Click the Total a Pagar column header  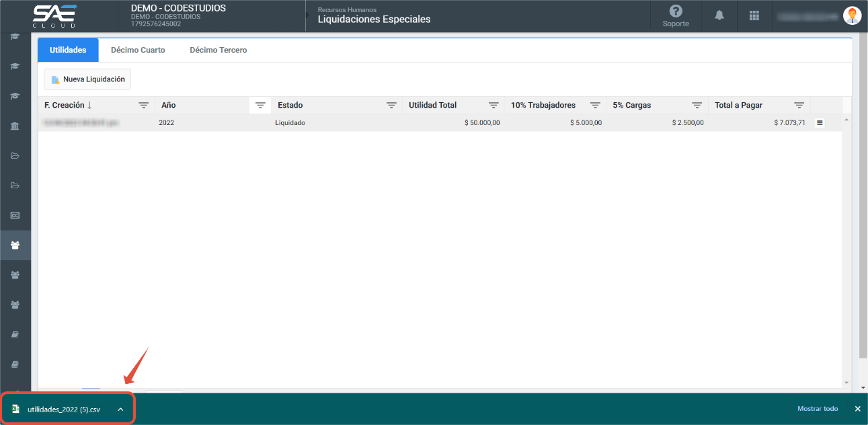[738, 106]
